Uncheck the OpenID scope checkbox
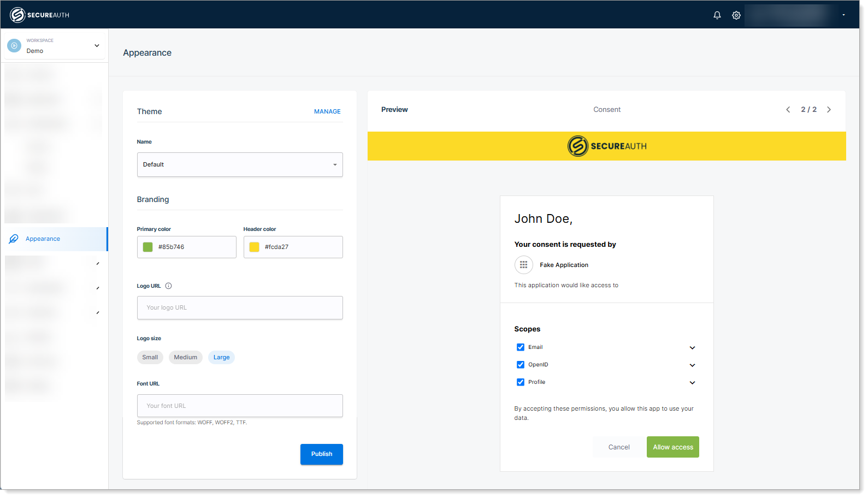This screenshot has width=868, height=498. [x=521, y=365]
